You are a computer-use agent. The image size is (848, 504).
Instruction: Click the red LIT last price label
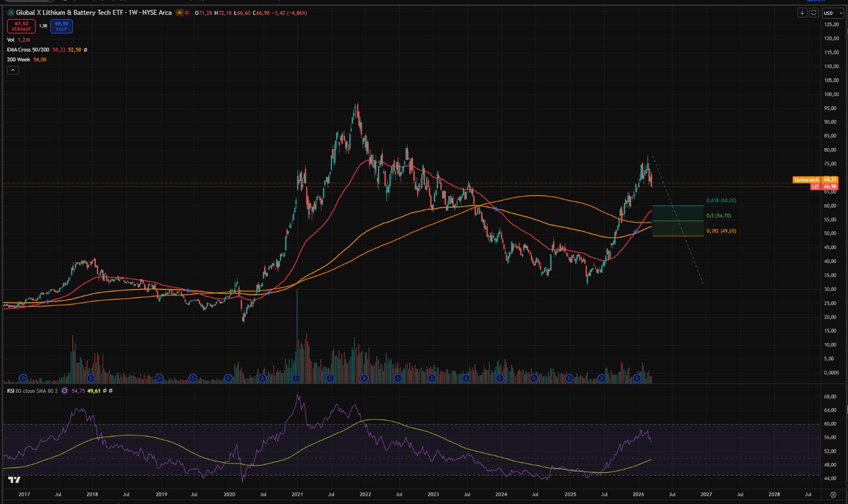816,187
